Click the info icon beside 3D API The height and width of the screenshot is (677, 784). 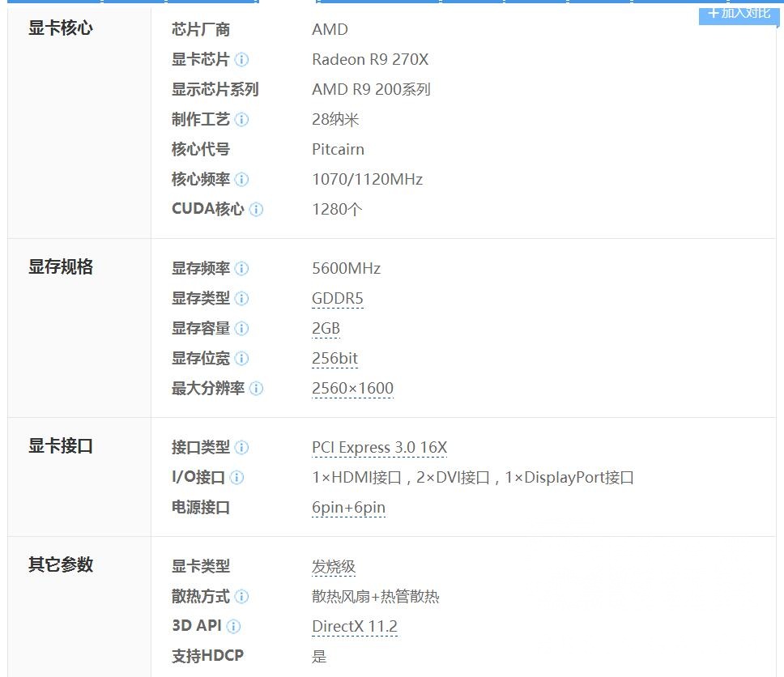coord(232,626)
